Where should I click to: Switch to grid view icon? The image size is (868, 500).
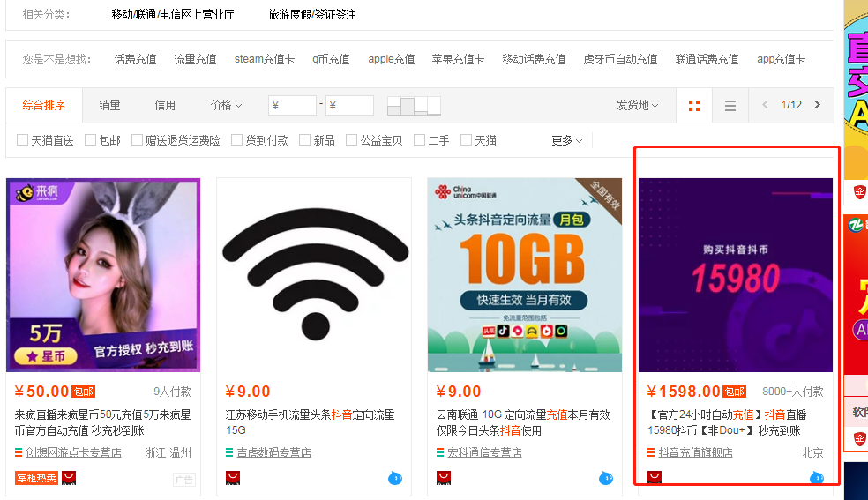click(693, 106)
